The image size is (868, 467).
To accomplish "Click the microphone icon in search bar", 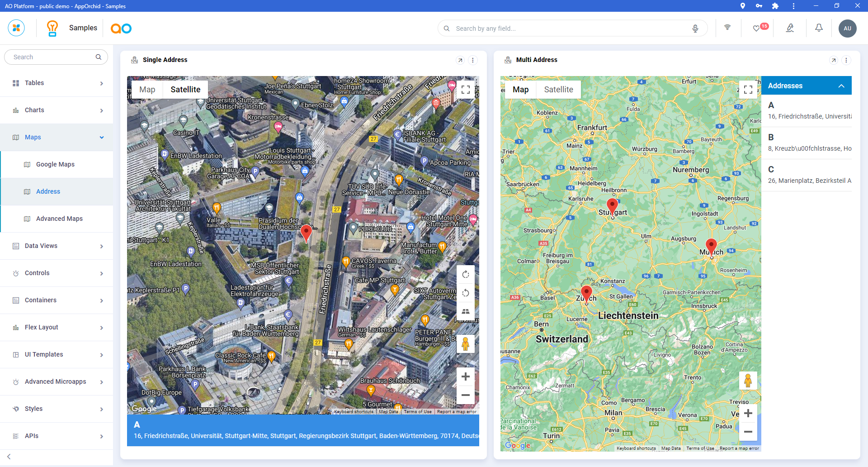I will coord(695,29).
